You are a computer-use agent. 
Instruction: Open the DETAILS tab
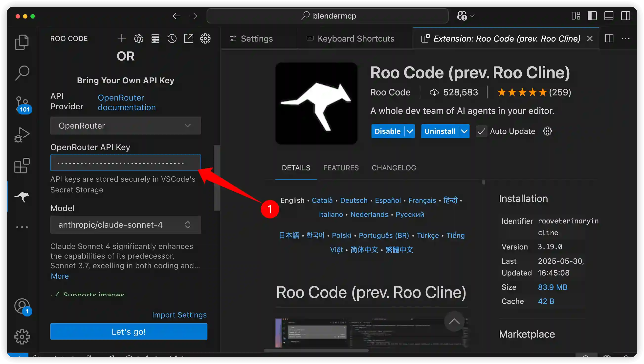tap(296, 168)
